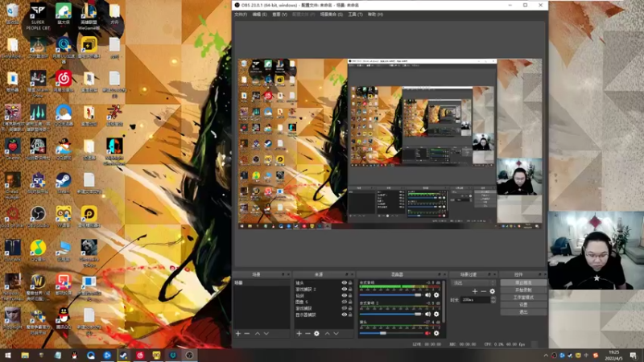Open source properties gear in sources panel
This screenshot has width=644, height=362.
pos(316,334)
